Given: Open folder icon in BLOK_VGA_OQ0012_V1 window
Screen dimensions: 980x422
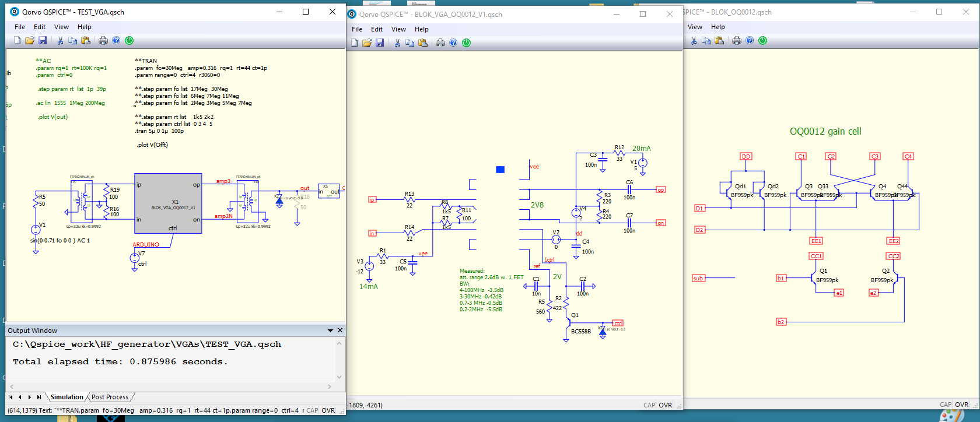Looking at the screenshot, I should coord(367,43).
